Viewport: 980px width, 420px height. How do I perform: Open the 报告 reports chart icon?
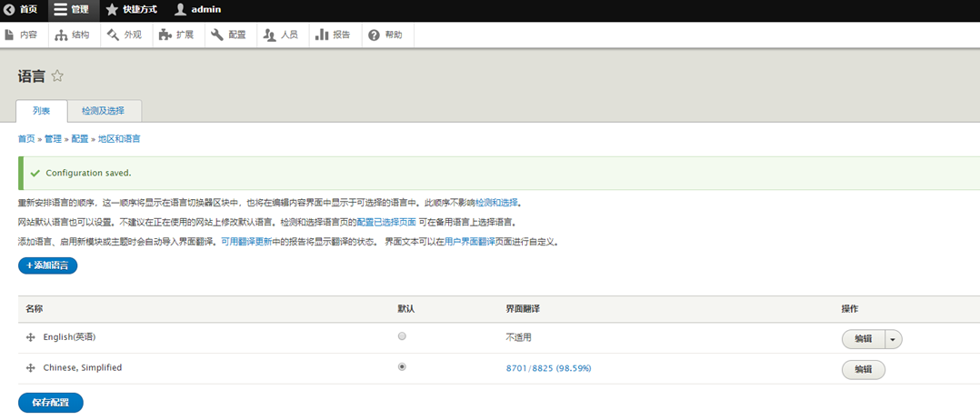point(322,35)
